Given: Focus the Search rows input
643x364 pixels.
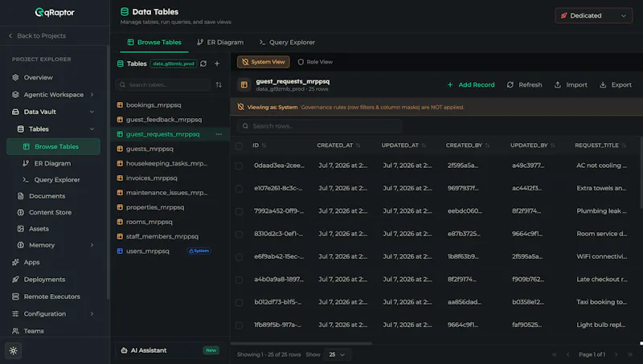Looking at the screenshot, I should coord(319,126).
